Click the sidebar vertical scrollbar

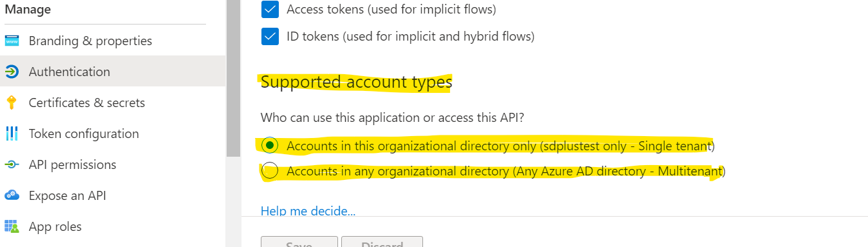(x=233, y=77)
